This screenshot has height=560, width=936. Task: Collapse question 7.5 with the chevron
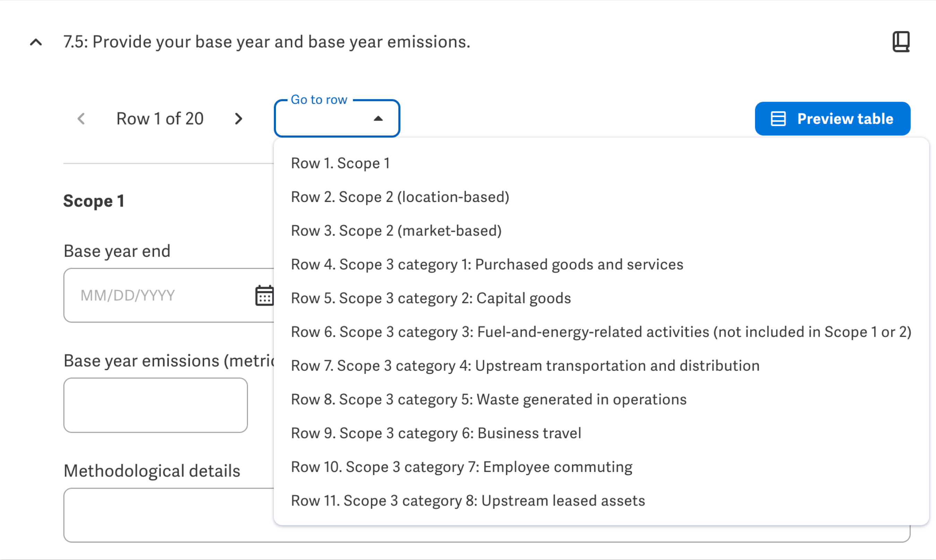tap(36, 42)
